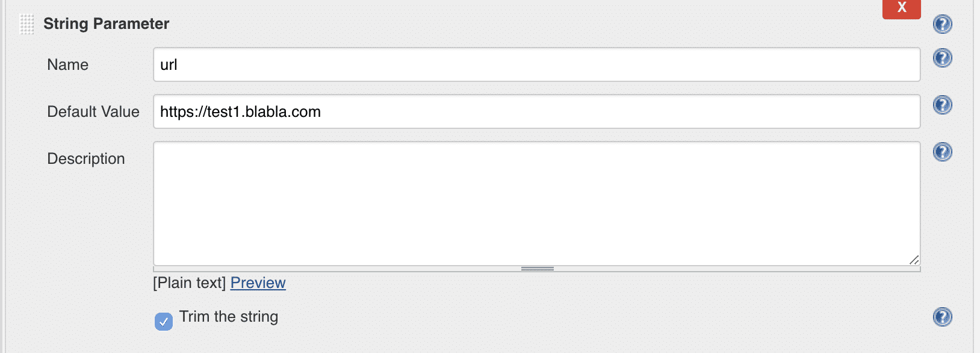Open help beside the Name field
980x353 pixels.
point(943,58)
